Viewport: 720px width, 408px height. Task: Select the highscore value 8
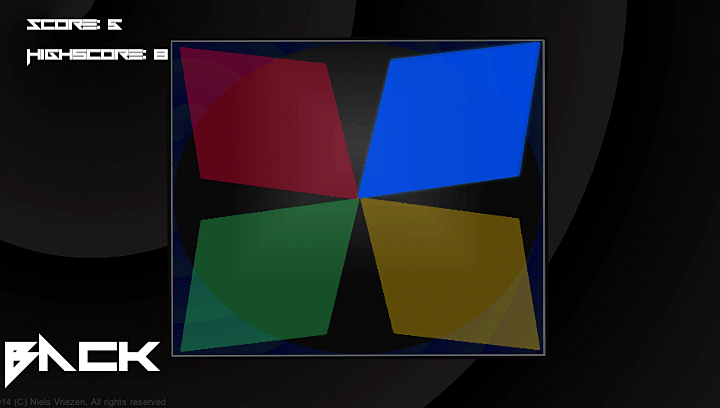(x=161, y=56)
